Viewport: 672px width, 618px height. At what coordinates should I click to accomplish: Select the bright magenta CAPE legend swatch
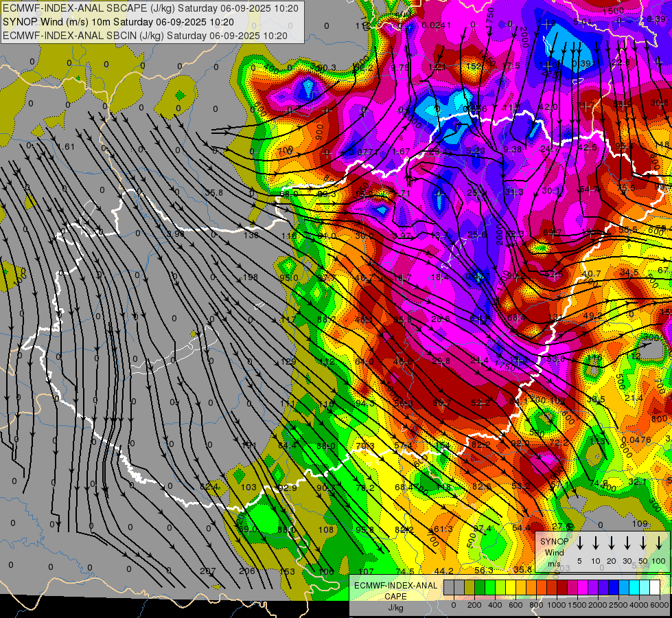click(x=583, y=587)
